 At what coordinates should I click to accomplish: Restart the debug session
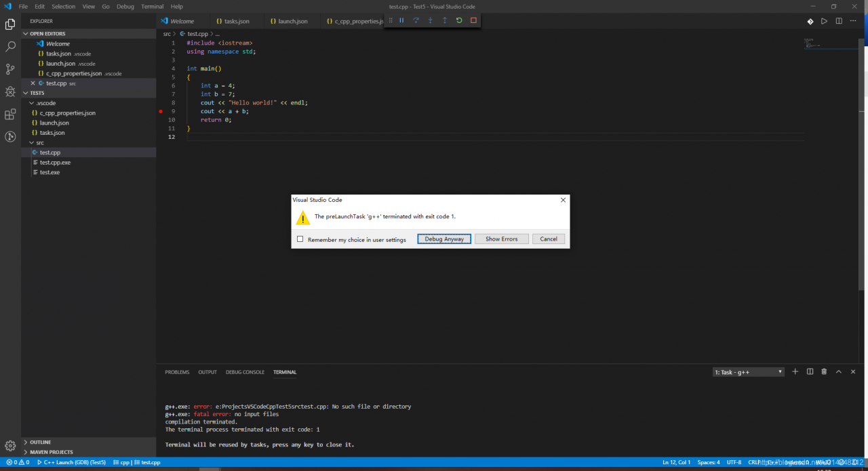(459, 20)
